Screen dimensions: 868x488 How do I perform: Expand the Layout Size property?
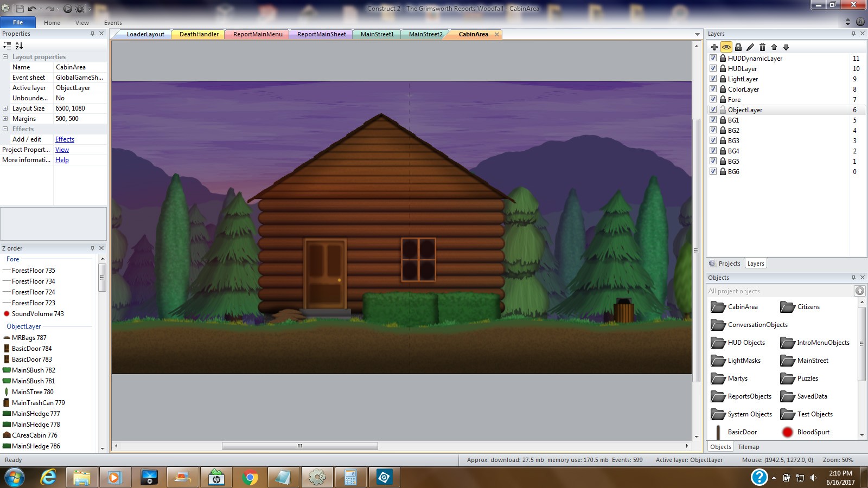pyautogui.click(x=5, y=108)
